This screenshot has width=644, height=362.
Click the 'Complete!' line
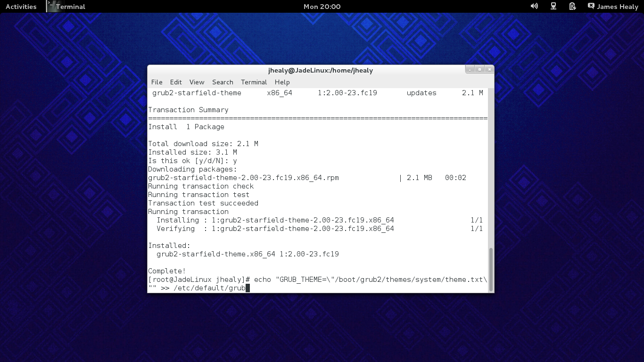[x=167, y=271]
